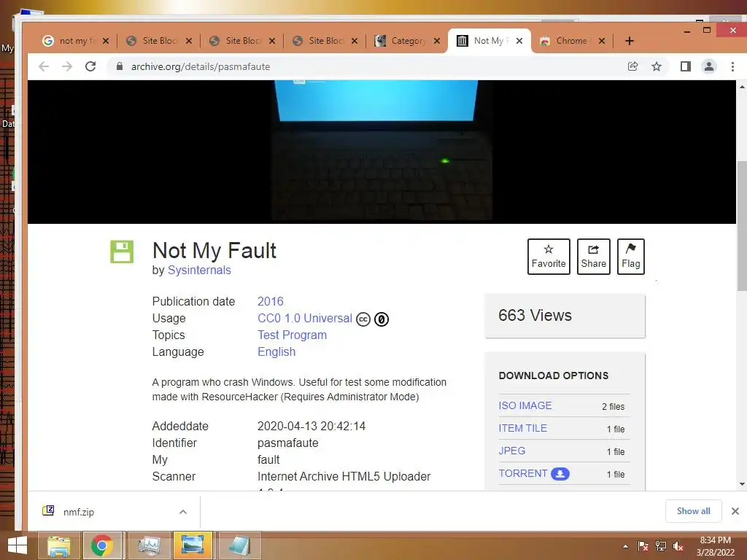
Task: Expand the nmf.zip download options chevron
Action: coord(183,512)
